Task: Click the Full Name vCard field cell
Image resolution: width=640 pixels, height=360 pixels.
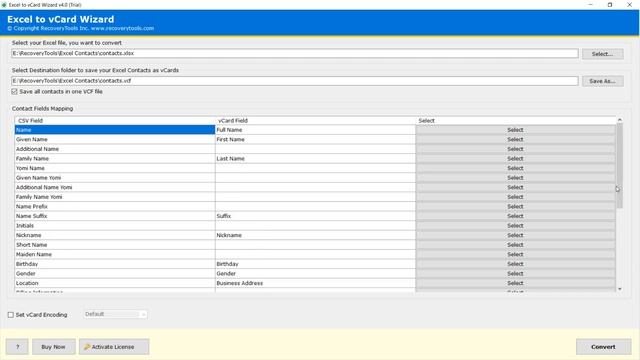Action: (315, 130)
